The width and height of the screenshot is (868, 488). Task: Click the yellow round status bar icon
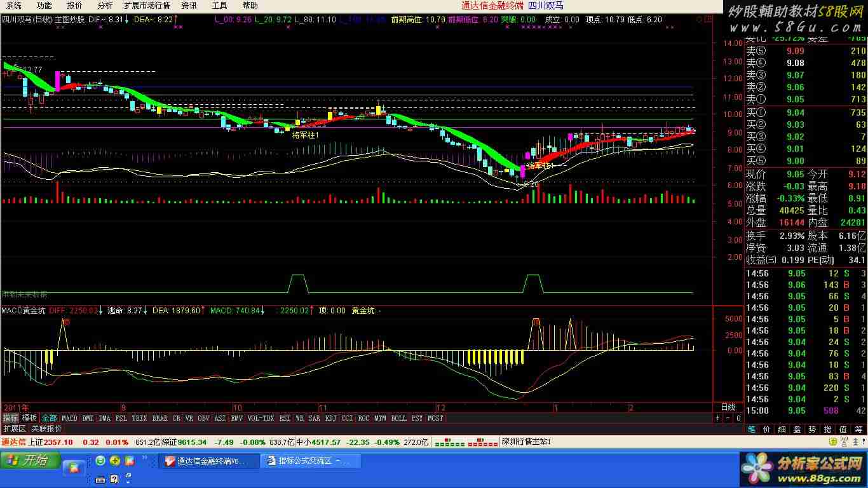(x=833, y=441)
